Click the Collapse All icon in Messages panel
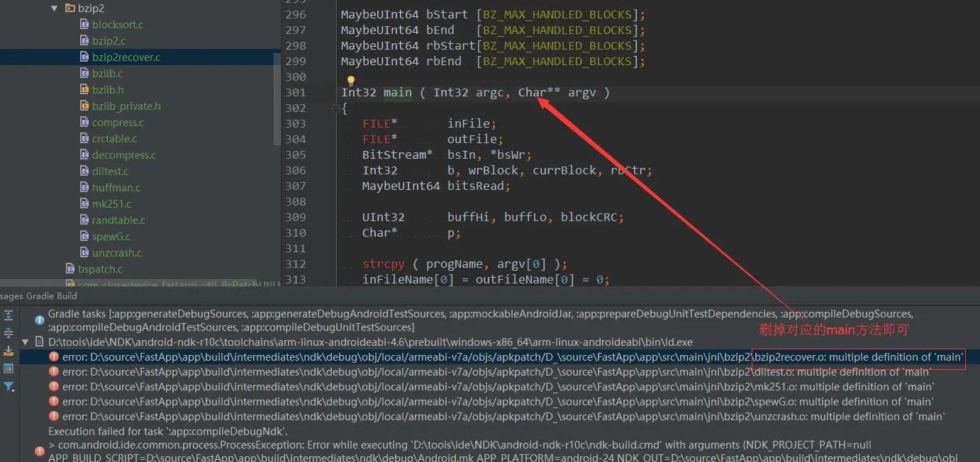Viewport: 980px width, 462px height. 9,332
